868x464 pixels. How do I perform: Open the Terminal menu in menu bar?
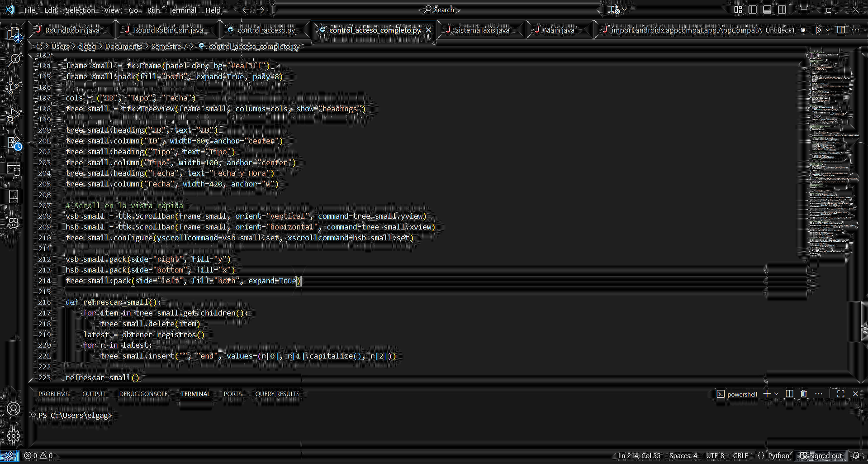[182, 10]
